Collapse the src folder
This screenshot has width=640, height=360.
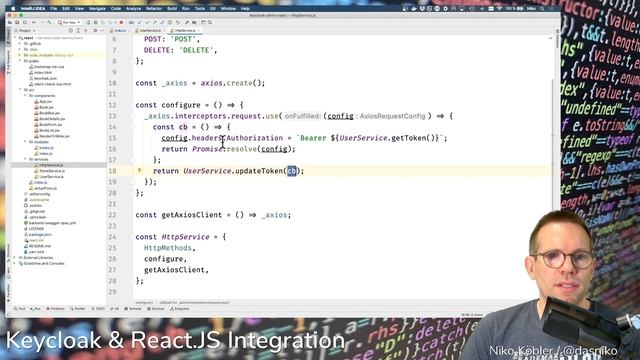[x=20, y=90]
